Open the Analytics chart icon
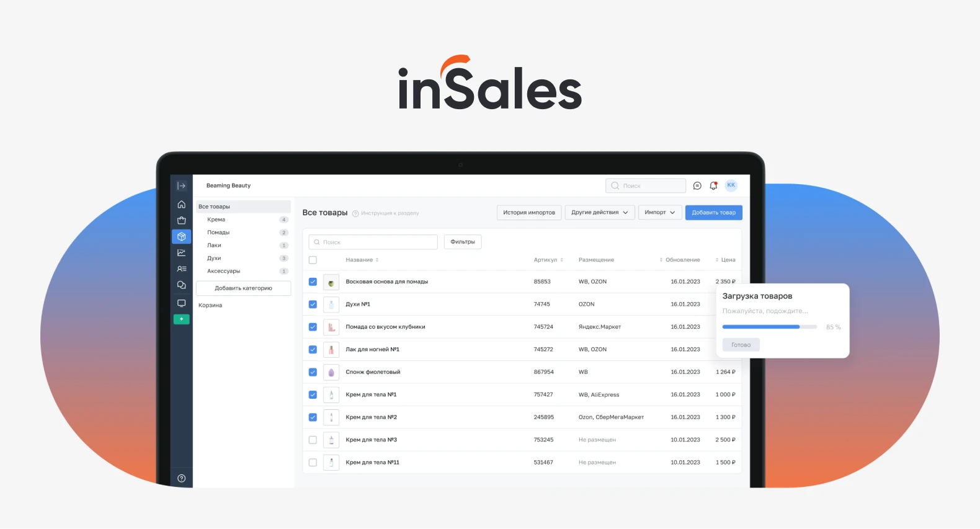This screenshot has width=980, height=529. click(x=181, y=252)
